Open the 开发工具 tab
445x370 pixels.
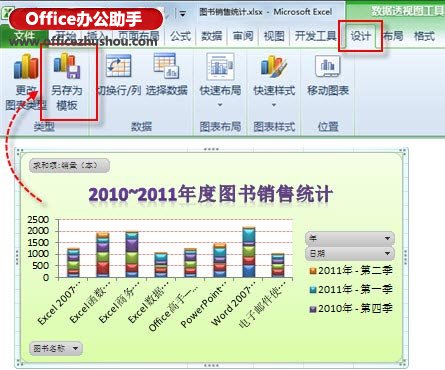click(x=315, y=36)
